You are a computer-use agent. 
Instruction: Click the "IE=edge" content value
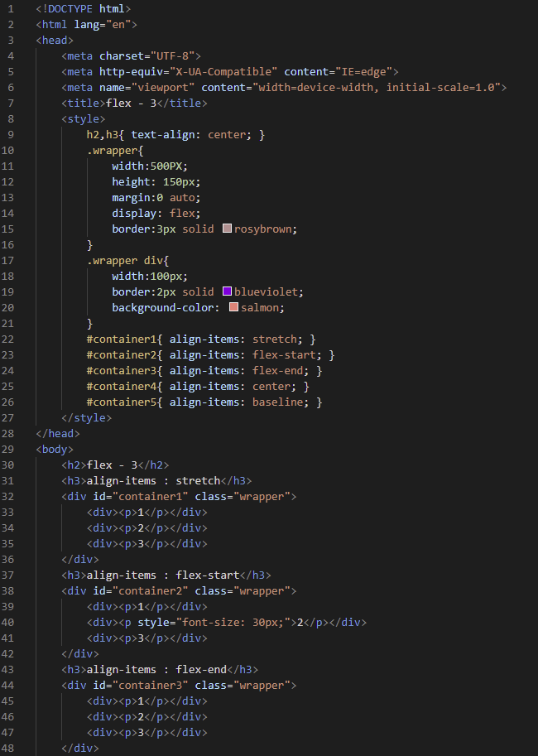[x=364, y=71]
